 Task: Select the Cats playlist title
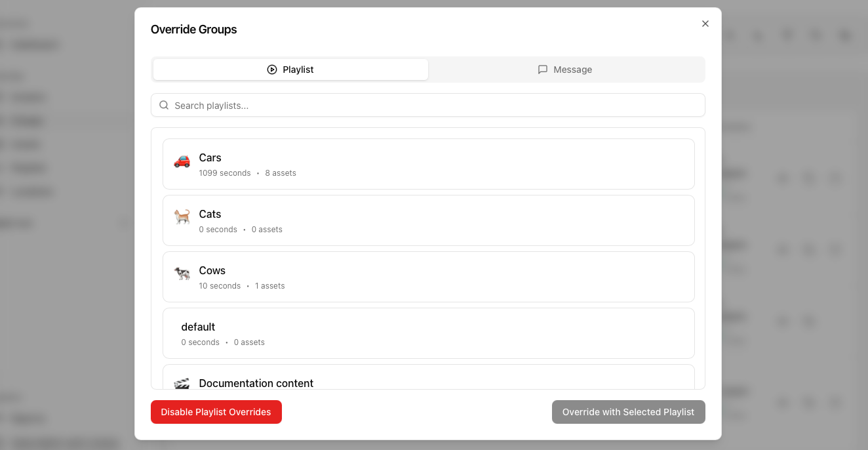click(x=210, y=214)
